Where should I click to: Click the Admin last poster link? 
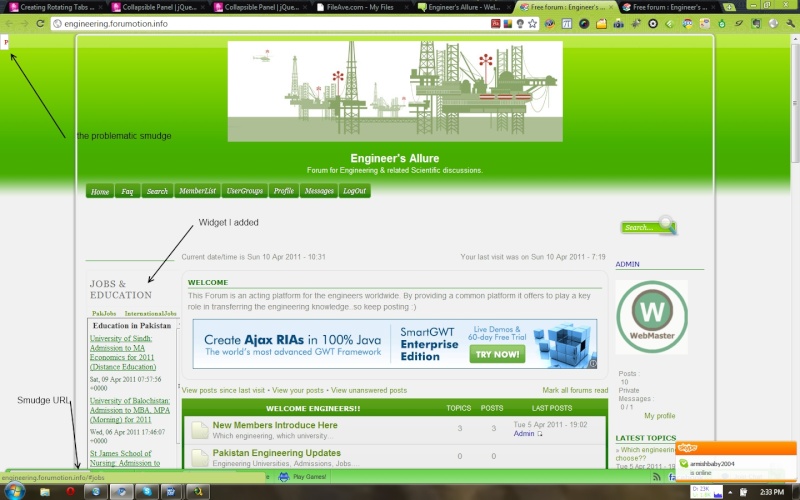[x=524, y=434]
